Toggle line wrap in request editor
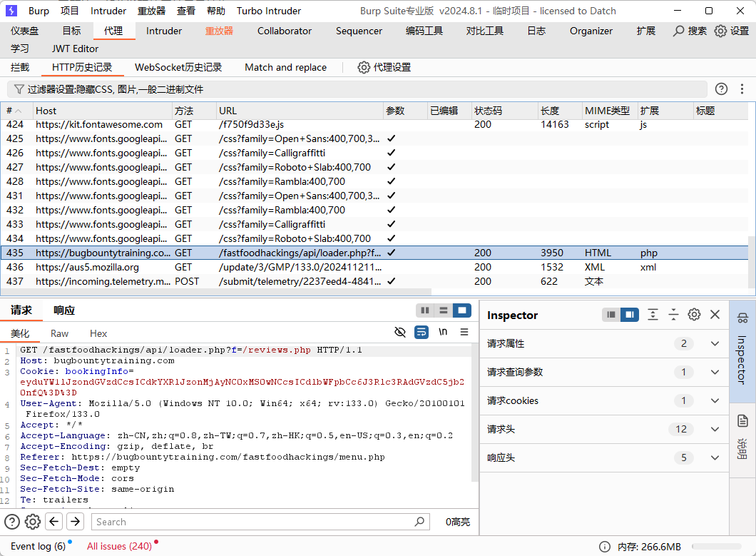Screen dimensions: 756x556 coord(422,333)
